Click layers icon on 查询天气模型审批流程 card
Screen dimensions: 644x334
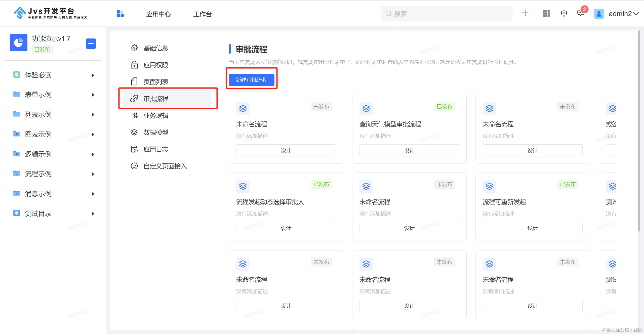pyautogui.click(x=366, y=109)
